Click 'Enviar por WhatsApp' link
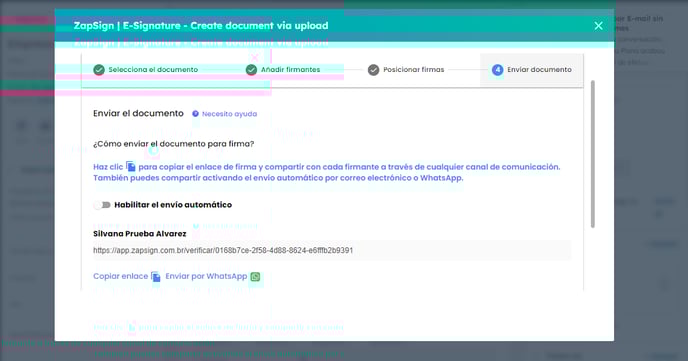Screen dimensions: 688x361 click(x=206, y=276)
